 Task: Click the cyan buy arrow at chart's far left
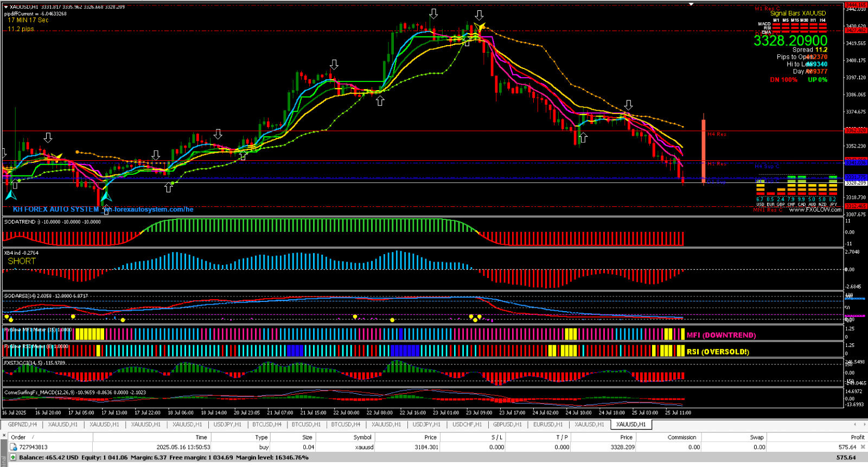click(x=11, y=194)
